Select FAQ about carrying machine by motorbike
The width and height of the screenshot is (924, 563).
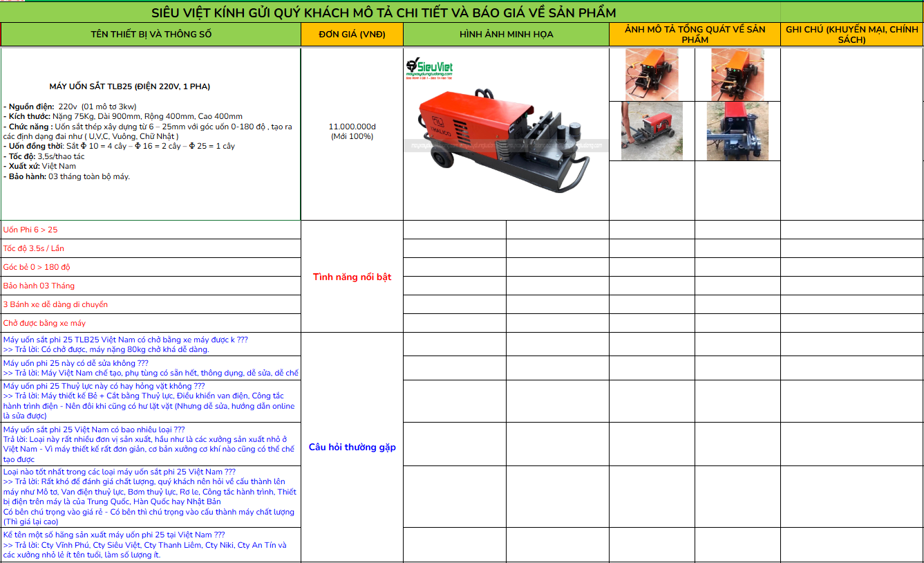click(151, 344)
